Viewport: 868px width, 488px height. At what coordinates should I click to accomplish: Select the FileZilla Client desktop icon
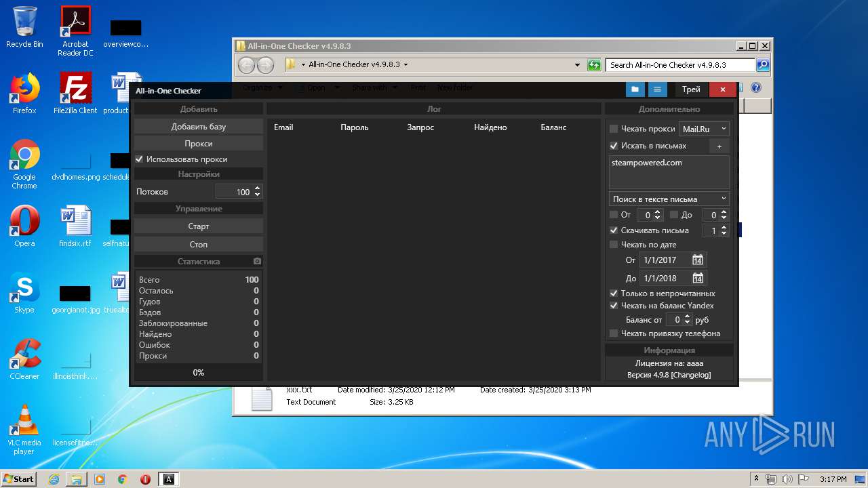75,94
